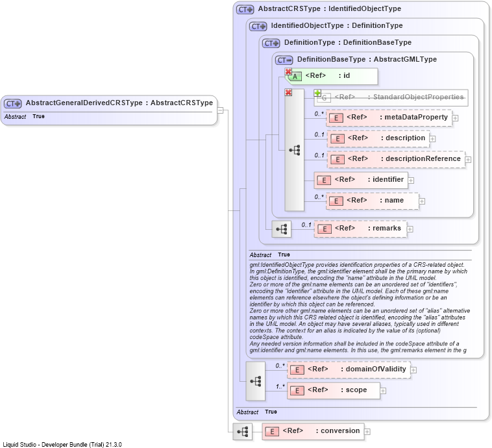Select the sequence icon beside domainOfValidity and scope
This screenshot has width=492, height=448.
(x=256, y=381)
